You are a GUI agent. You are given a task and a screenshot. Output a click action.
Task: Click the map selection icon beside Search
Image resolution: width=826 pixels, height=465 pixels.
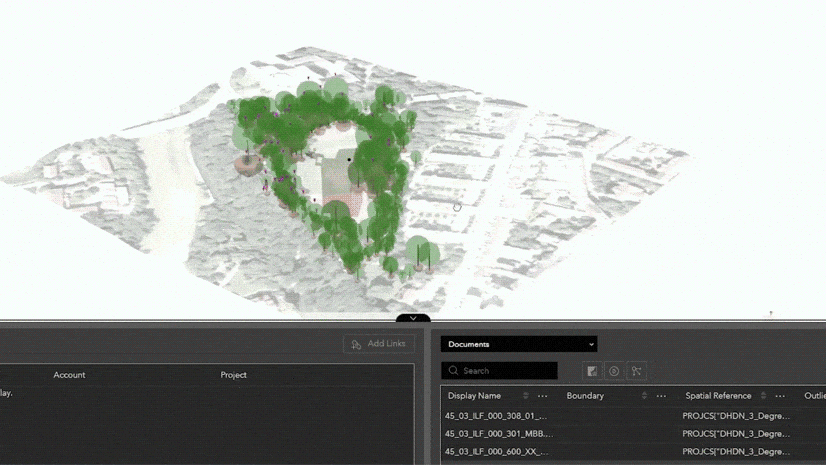point(592,371)
